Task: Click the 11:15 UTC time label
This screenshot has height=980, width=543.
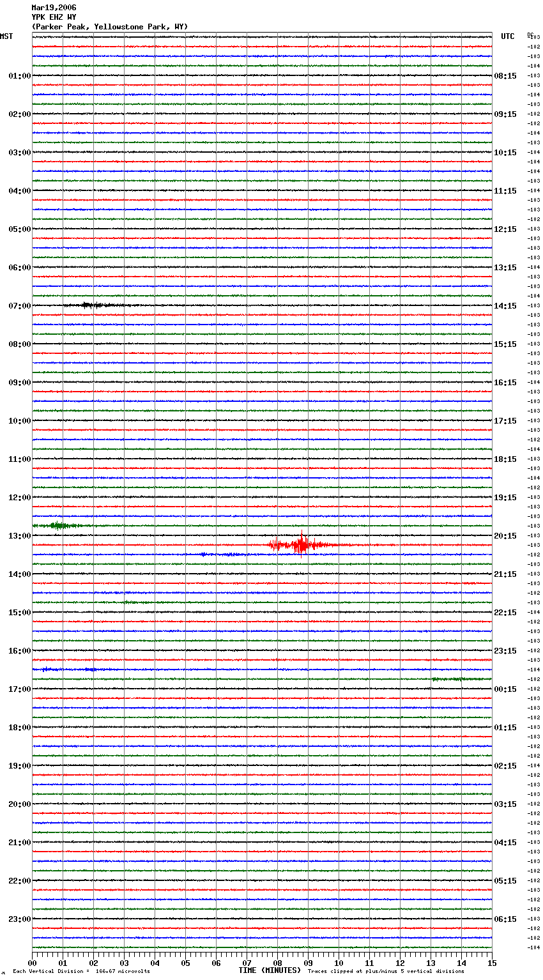Action: (x=505, y=191)
